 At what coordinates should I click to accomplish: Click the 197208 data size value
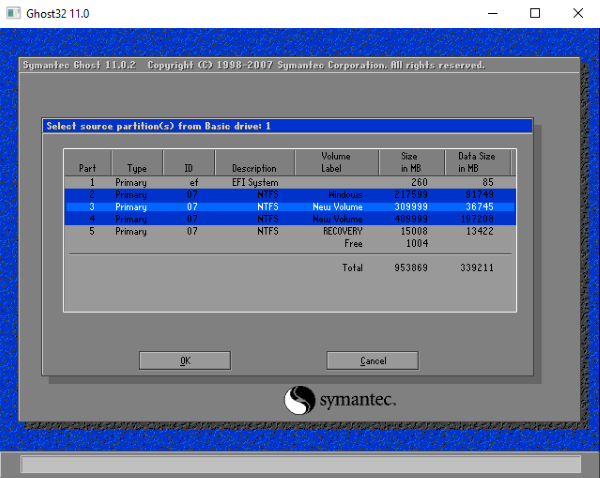[x=477, y=219]
